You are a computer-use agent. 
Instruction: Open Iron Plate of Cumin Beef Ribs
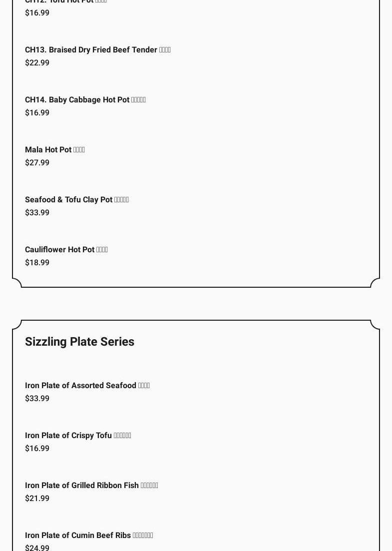pos(88,536)
